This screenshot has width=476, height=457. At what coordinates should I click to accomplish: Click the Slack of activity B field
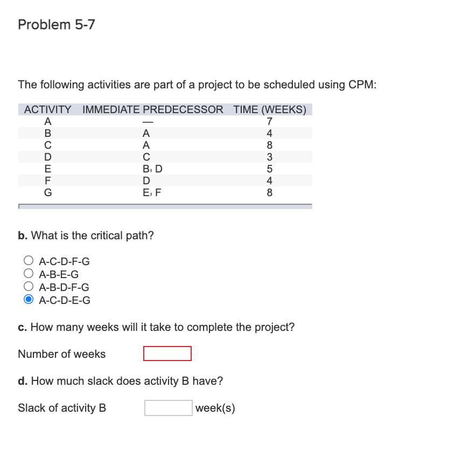click(x=168, y=407)
